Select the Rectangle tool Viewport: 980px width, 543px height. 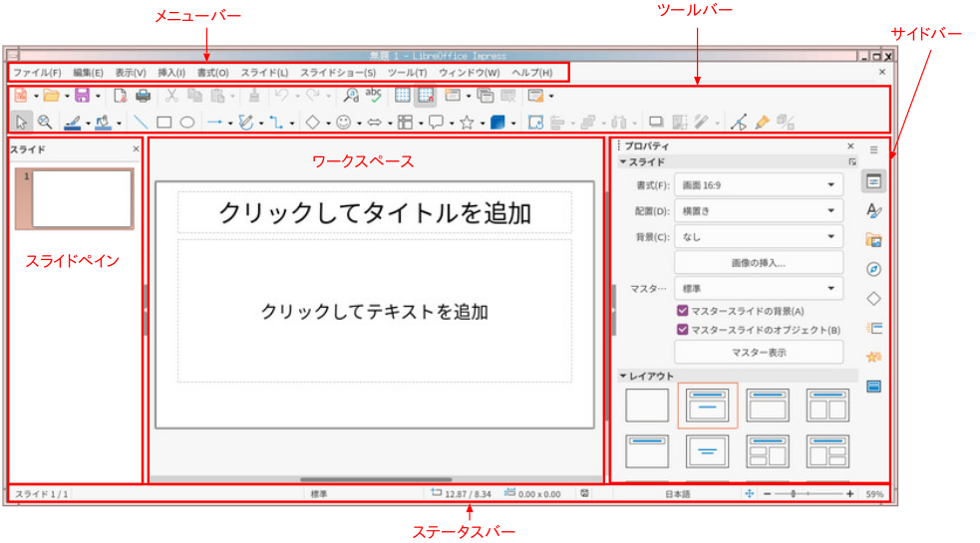pyautogui.click(x=164, y=122)
